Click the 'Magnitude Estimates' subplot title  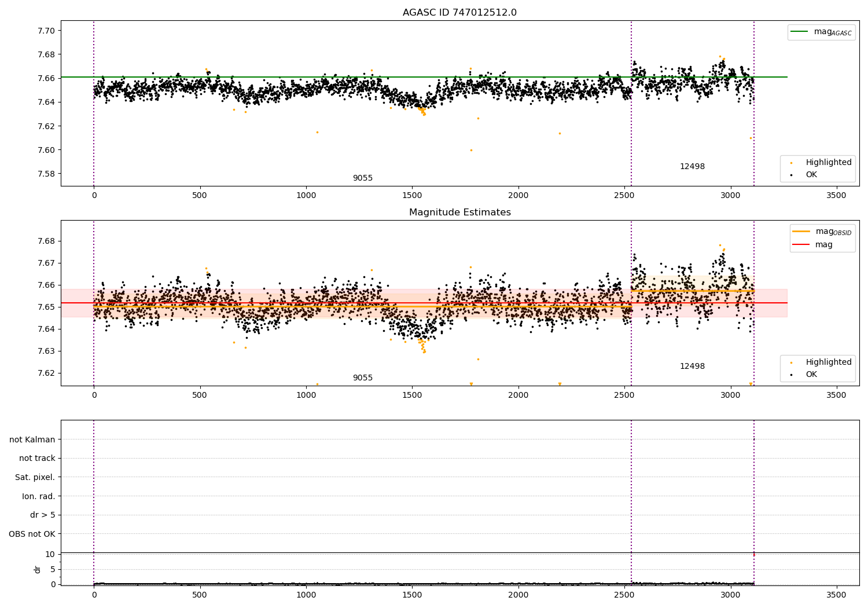459,213
